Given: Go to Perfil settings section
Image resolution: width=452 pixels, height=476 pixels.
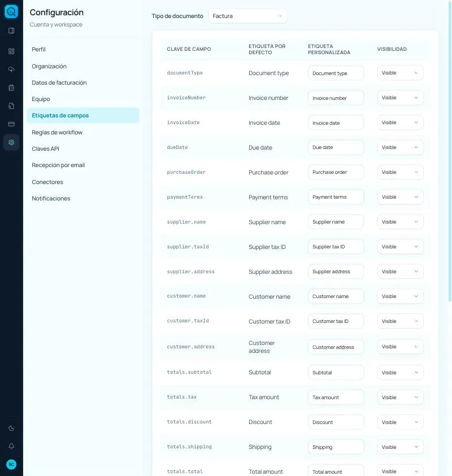Looking at the screenshot, I should point(82,50).
